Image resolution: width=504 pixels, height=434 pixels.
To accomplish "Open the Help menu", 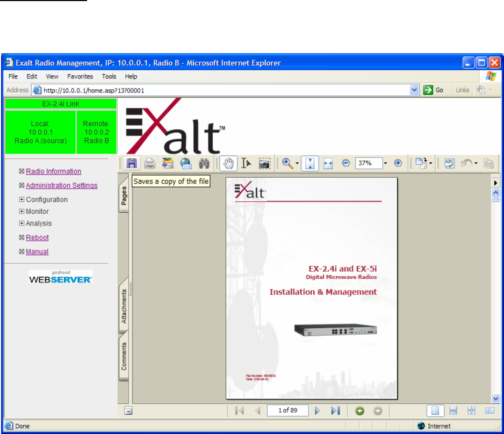I will click(131, 76).
